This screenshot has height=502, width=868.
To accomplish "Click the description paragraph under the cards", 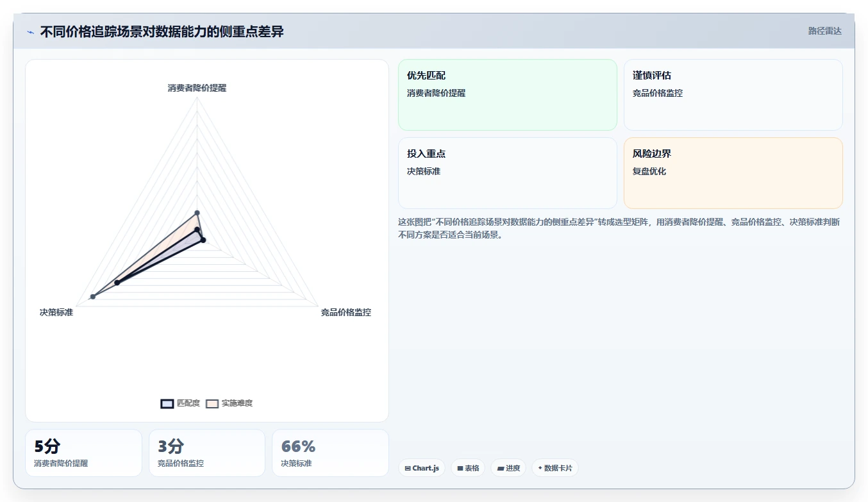I will coord(619,228).
